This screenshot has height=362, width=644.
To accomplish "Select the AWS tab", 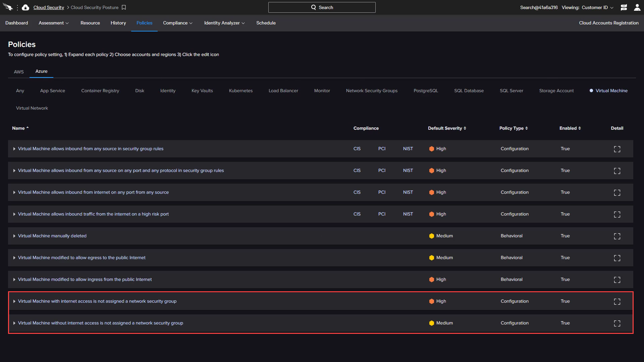I will (x=18, y=71).
